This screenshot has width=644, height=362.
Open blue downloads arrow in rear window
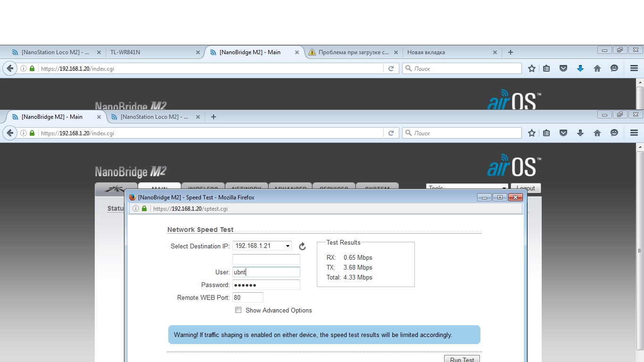(x=580, y=68)
